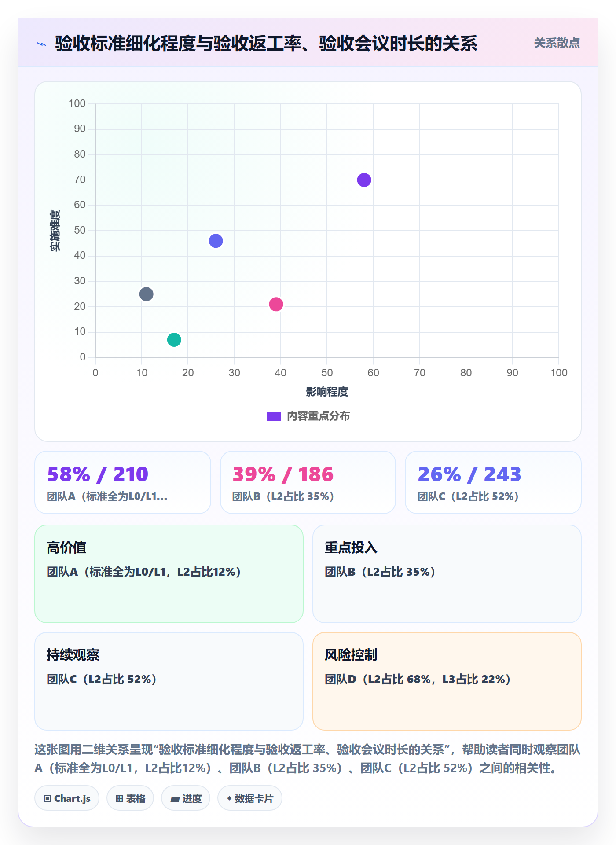Click the 内容重点分布 legend label
616x845 pixels.
(x=318, y=416)
